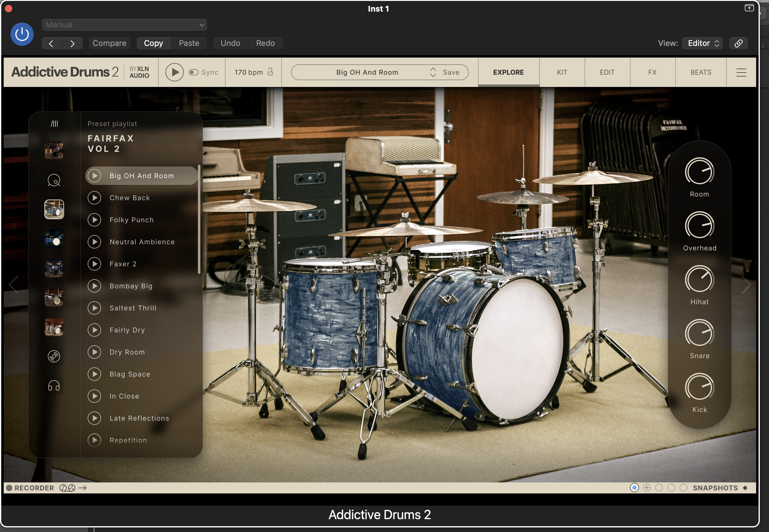This screenshot has width=769, height=532.
Task: Click the recorder export arrow icon
Action: tap(82, 488)
